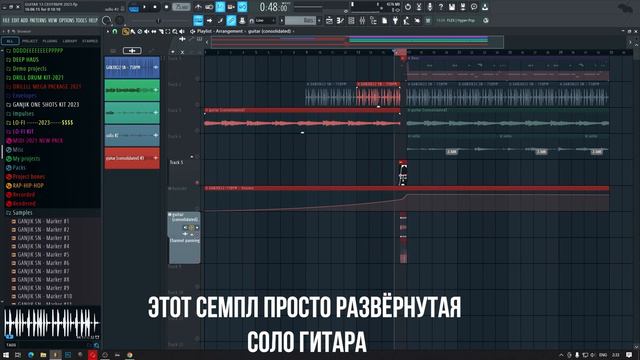The width and height of the screenshot is (640, 360).
Task: Select sample GANJIK SN - Marker #1
Action: point(43,221)
